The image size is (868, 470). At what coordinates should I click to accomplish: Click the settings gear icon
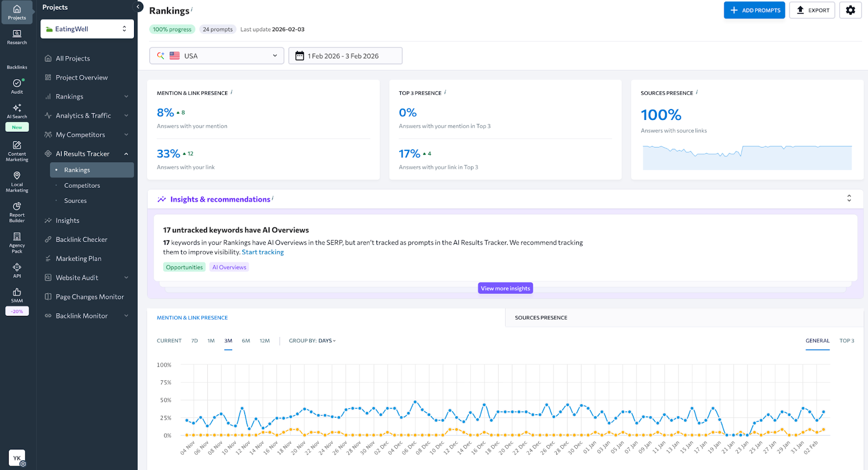coord(850,10)
